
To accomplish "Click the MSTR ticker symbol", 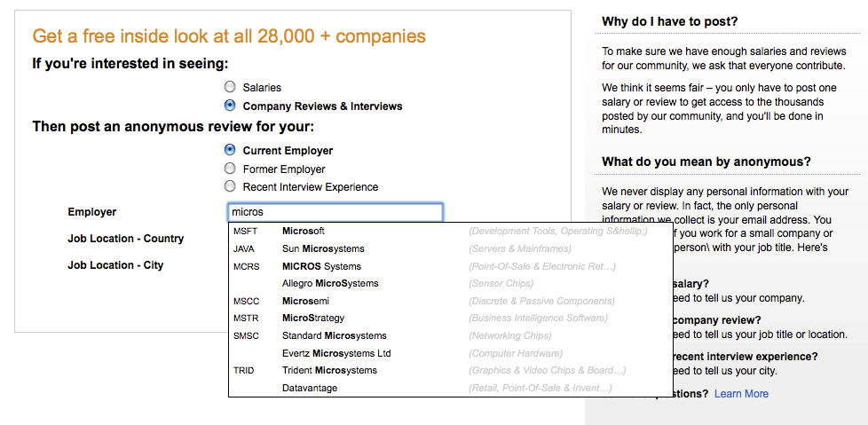I will (x=246, y=319).
